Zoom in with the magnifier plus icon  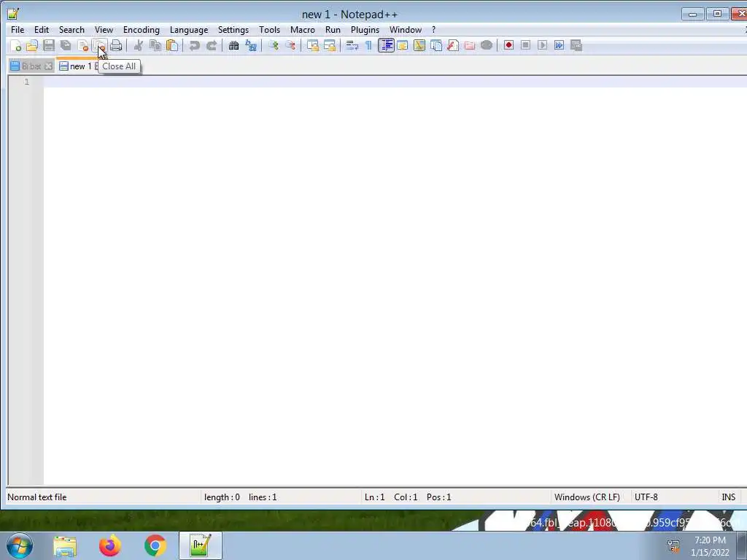274,45
